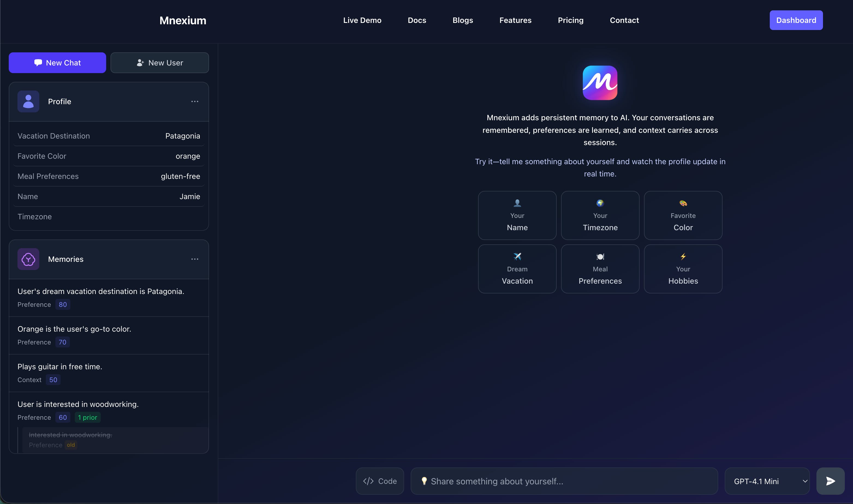
Task: Go to the Docs nav item
Action: [x=417, y=20]
